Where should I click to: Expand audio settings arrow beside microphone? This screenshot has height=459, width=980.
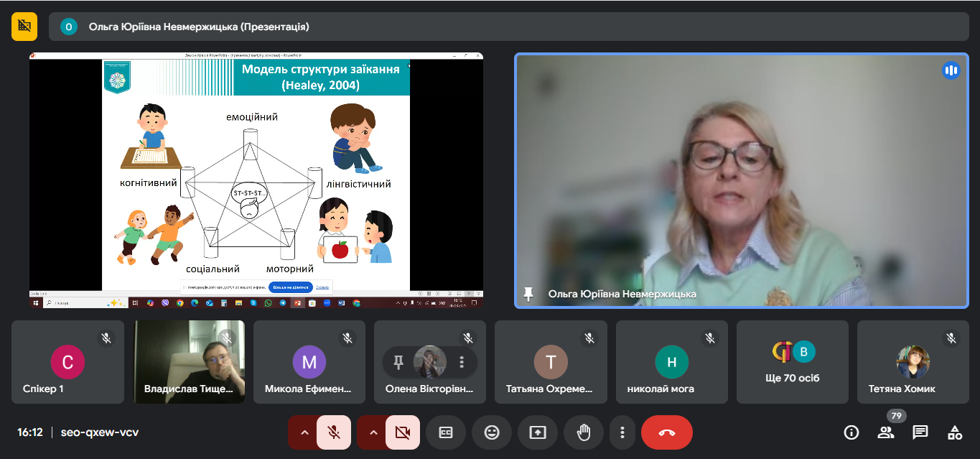tap(304, 432)
